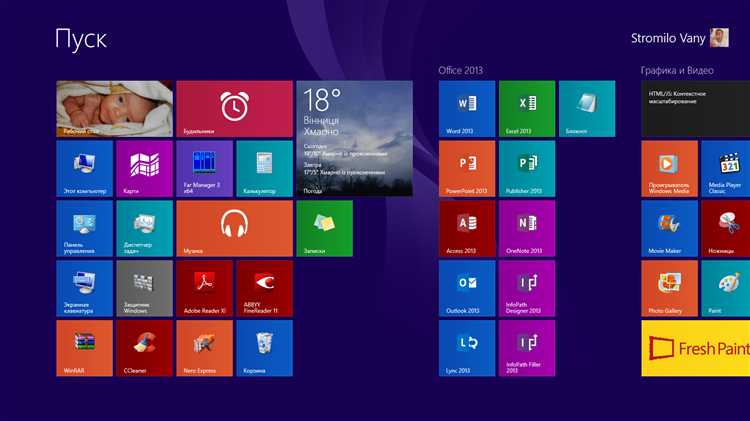Open the Snipping Tool scissors tile

point(726,229)
